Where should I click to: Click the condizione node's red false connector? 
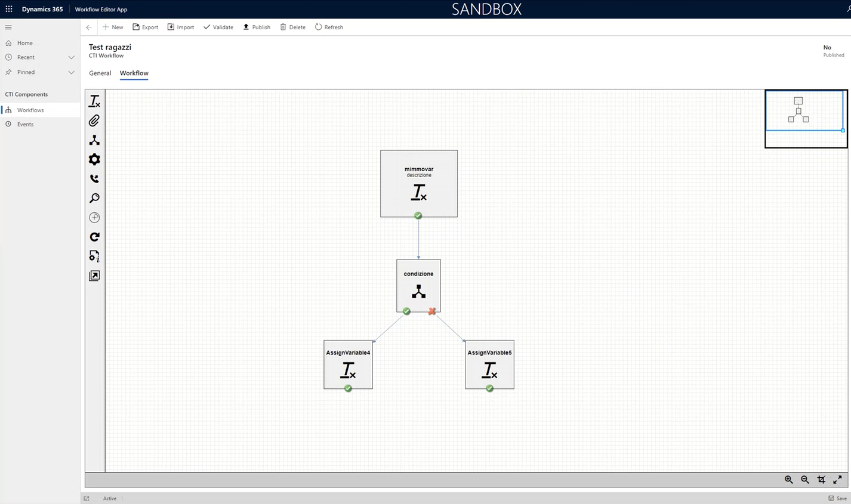pyautogui.click(x=432, y=311)
